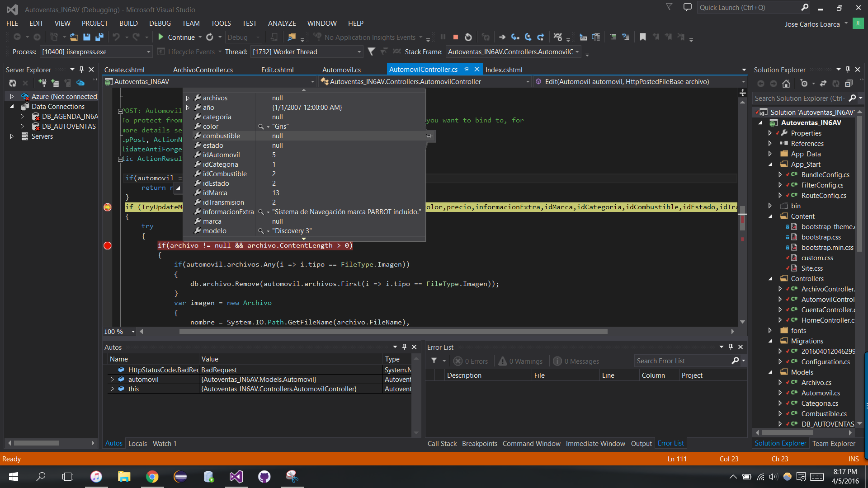This screenshot has width=868, height=488.
Task: Expand this variable in Autos window
Action: [x=112, y=389]
